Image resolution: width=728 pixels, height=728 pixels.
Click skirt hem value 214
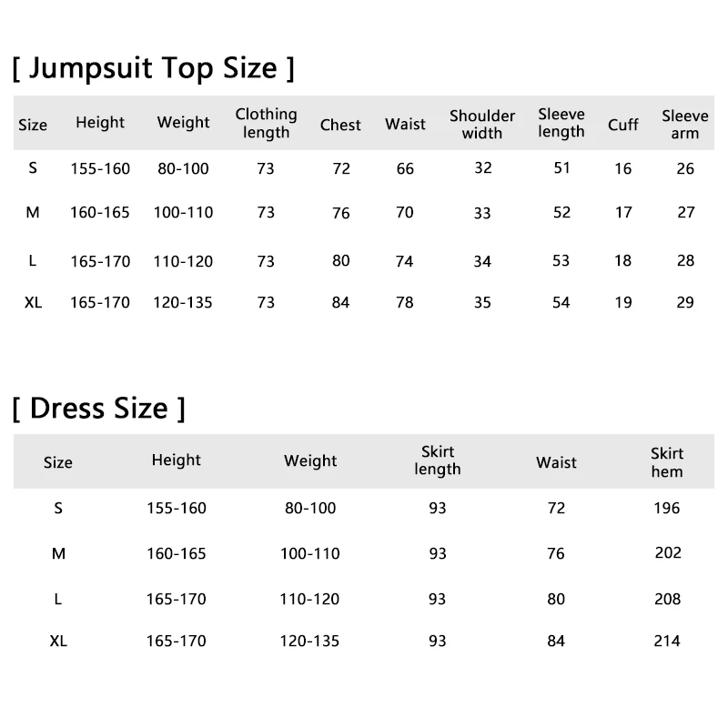[x=667, y=641]
